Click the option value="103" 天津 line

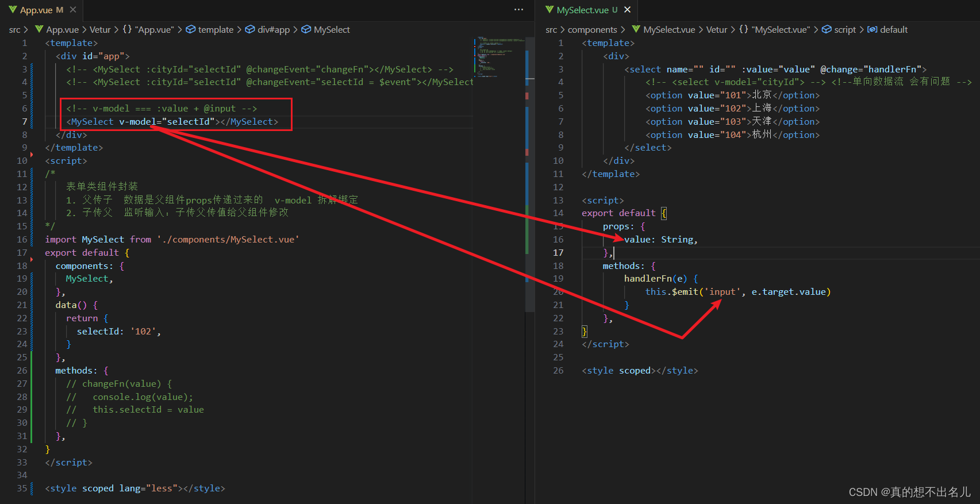733,121
